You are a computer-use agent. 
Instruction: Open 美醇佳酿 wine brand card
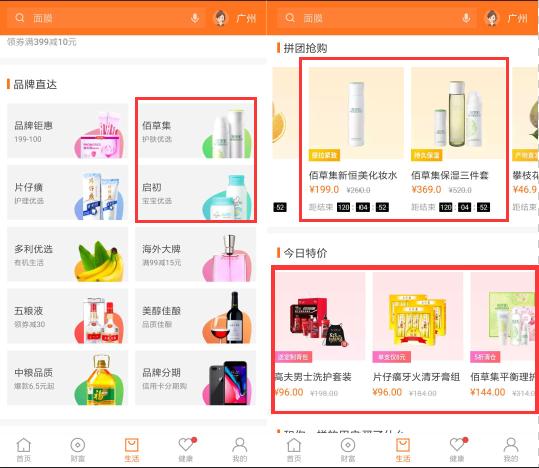(x=196, y=316)
